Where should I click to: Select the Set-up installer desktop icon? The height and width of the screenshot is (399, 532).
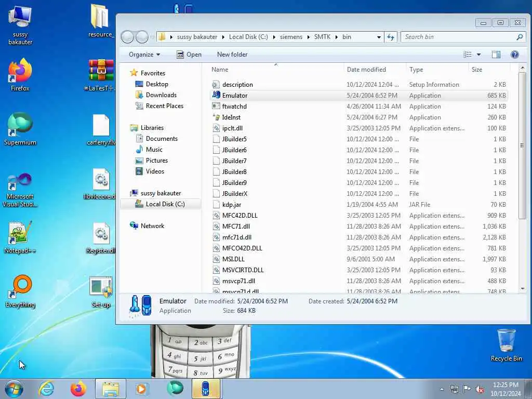pos(101,292)
